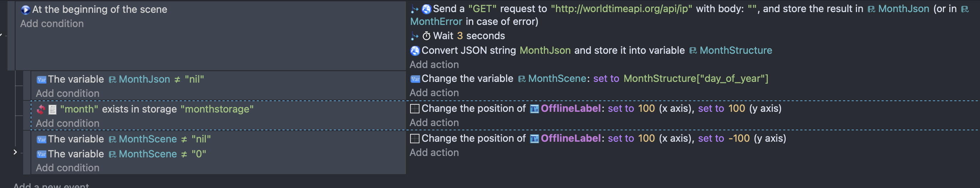Click "Add a new event" at the bottom
980x188 pixels.
click(51, 185)
